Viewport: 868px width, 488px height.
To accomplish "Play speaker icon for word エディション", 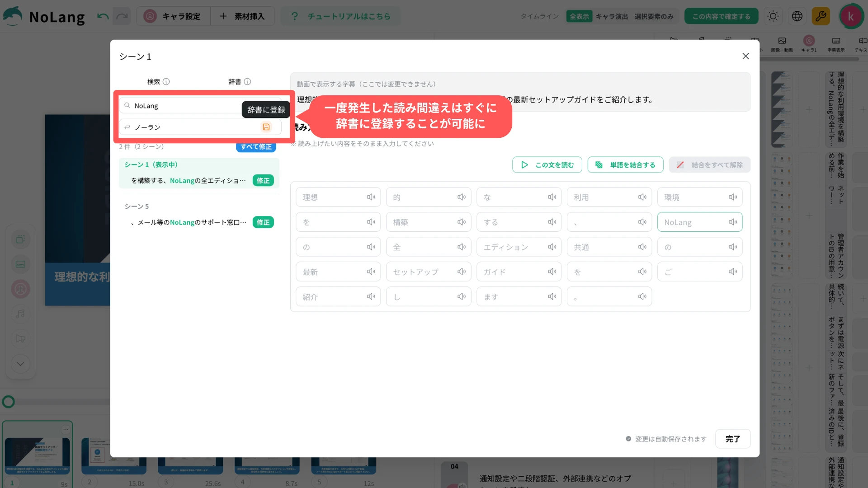I will 552,247.
